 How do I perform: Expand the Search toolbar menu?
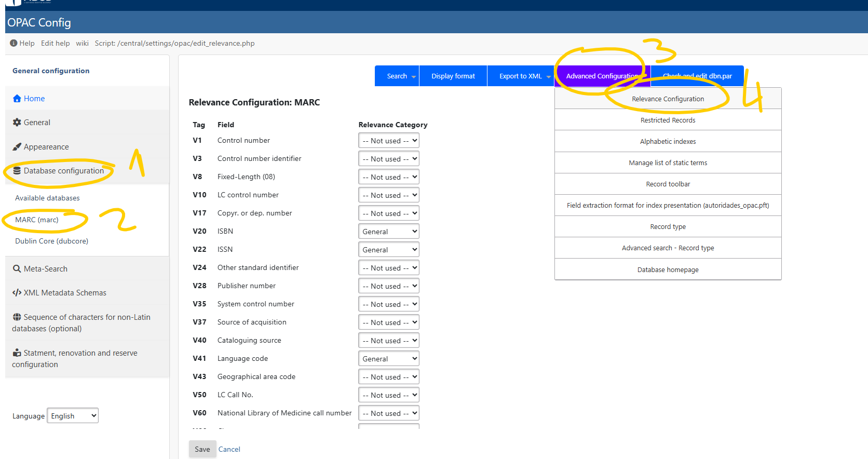coord(397,76)
